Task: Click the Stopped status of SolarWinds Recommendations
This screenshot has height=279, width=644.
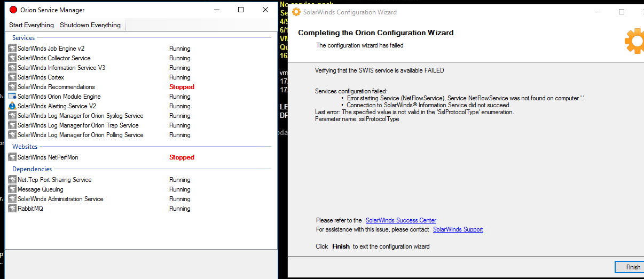Action: click(x=182, y=87)
